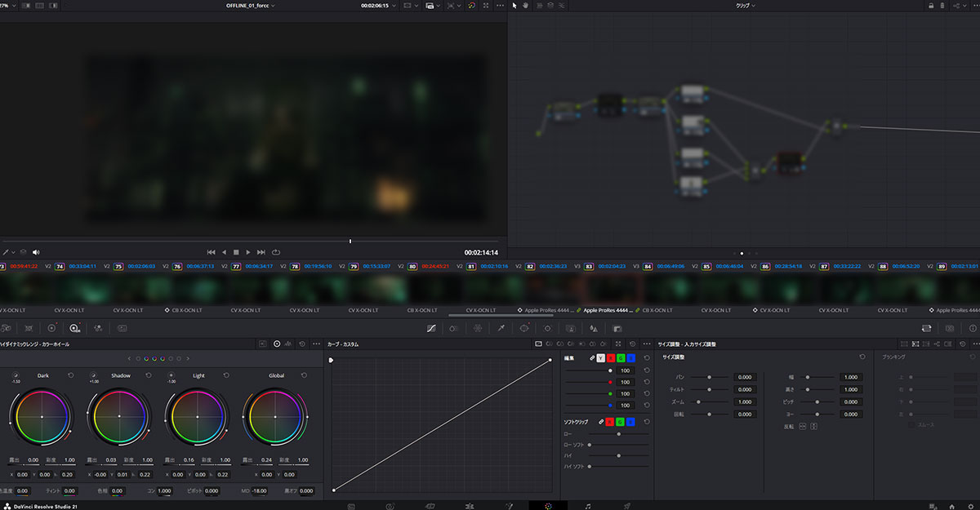
Task: Flip image vertically under 反転
Action: (813, 426)
